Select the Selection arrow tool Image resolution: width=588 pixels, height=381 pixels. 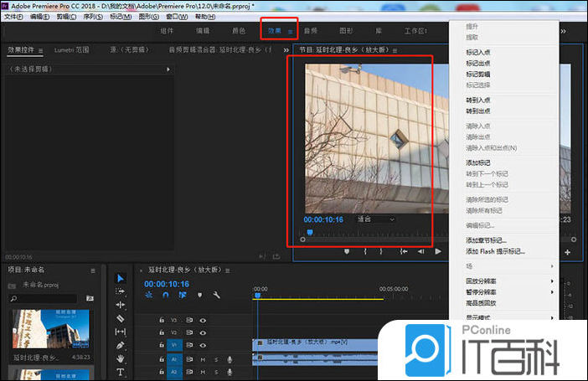click(x=120, y=278)
